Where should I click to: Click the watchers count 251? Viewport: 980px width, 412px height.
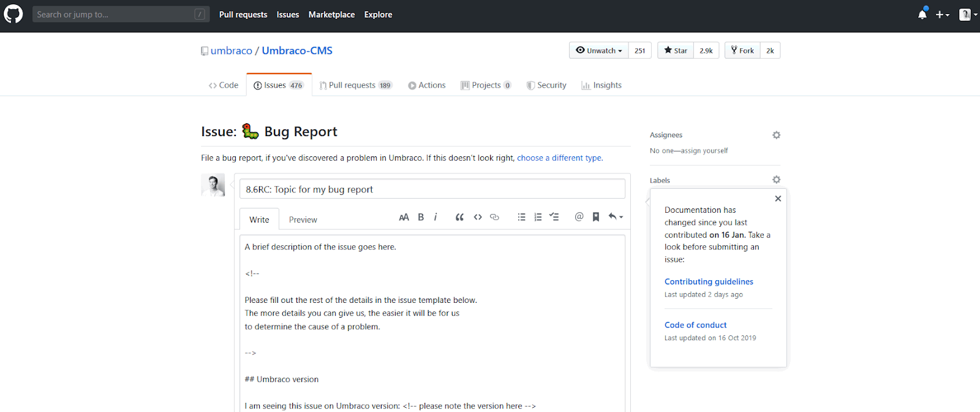(x=640, y=50)
